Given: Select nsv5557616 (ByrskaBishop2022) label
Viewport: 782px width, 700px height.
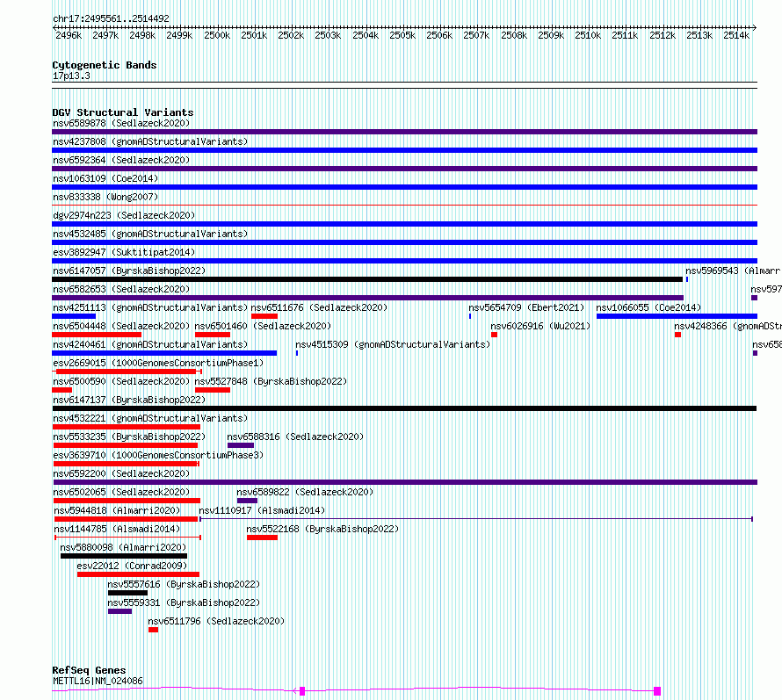Looking at the screenshot, I should (184, 584).
